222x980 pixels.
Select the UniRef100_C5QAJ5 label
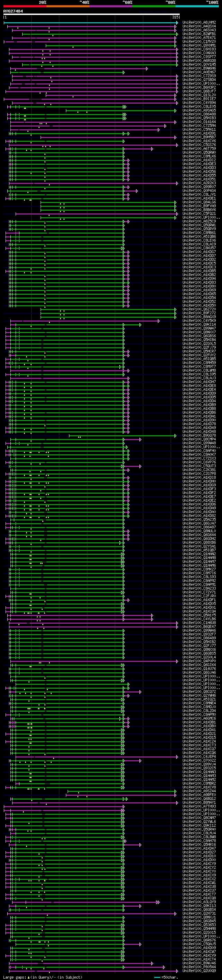(199, 943)
